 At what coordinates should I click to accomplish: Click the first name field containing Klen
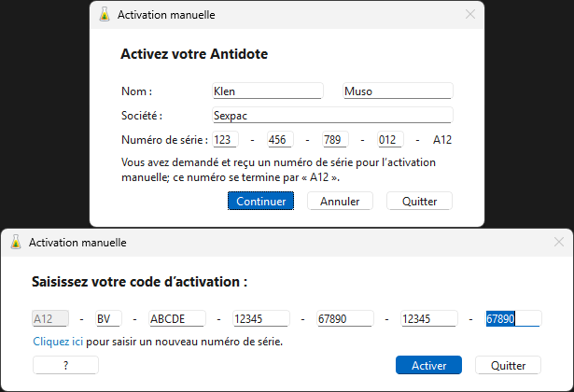click(268, 91)
